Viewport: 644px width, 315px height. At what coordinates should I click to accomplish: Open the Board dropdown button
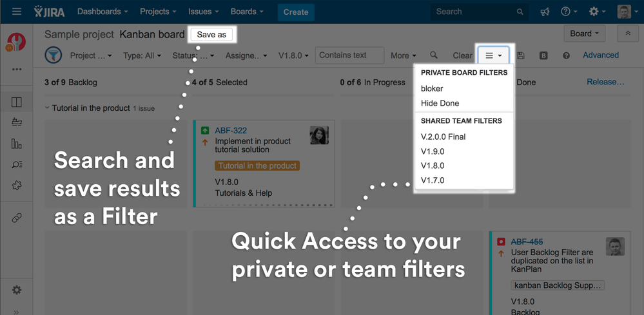585,33
